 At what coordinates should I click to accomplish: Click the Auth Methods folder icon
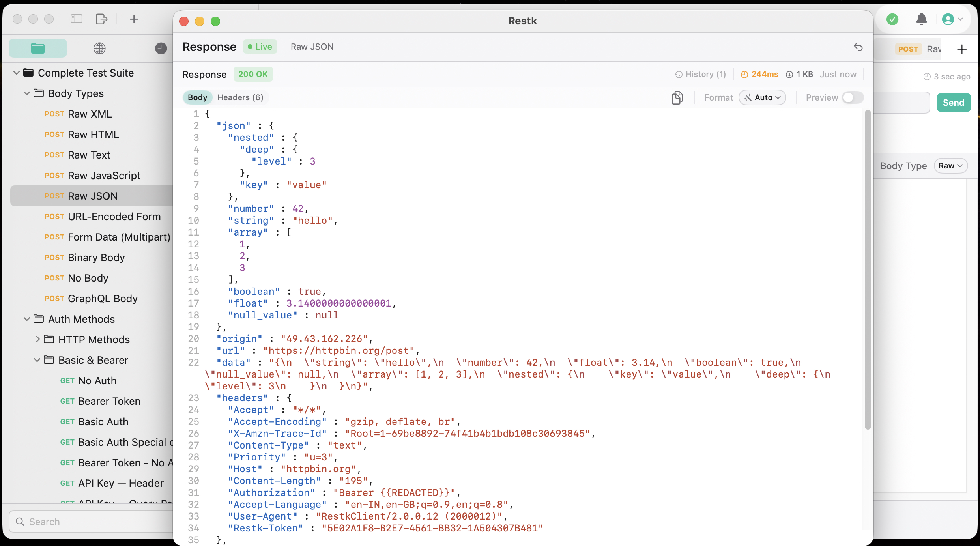39,319
